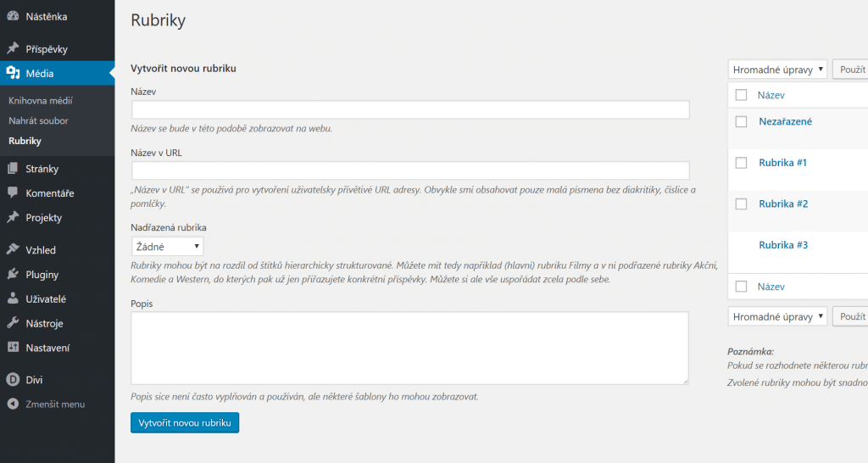Expand the top Hromadné úpravy dropdown
868x463 pixels.
777,70
